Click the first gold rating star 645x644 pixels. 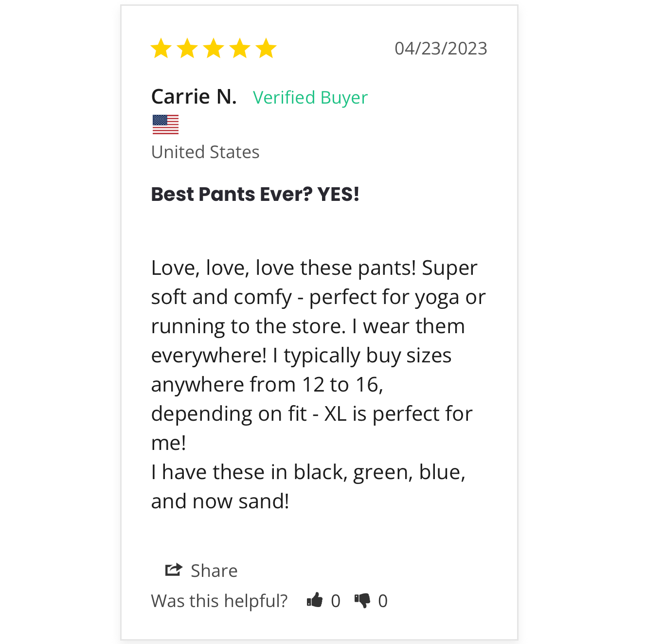(x=161, y=48)
